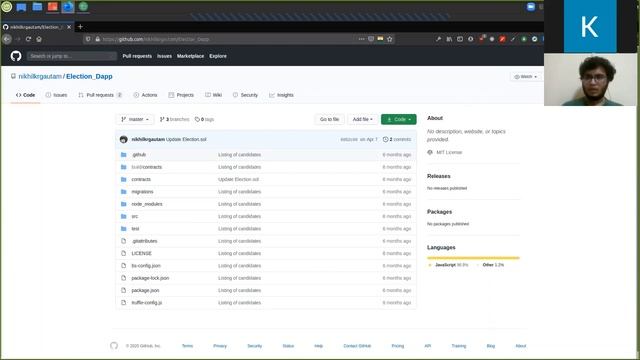640x360 pixels.
Task: Click the tag icon beside 0 tags
Action: point(197,120)
